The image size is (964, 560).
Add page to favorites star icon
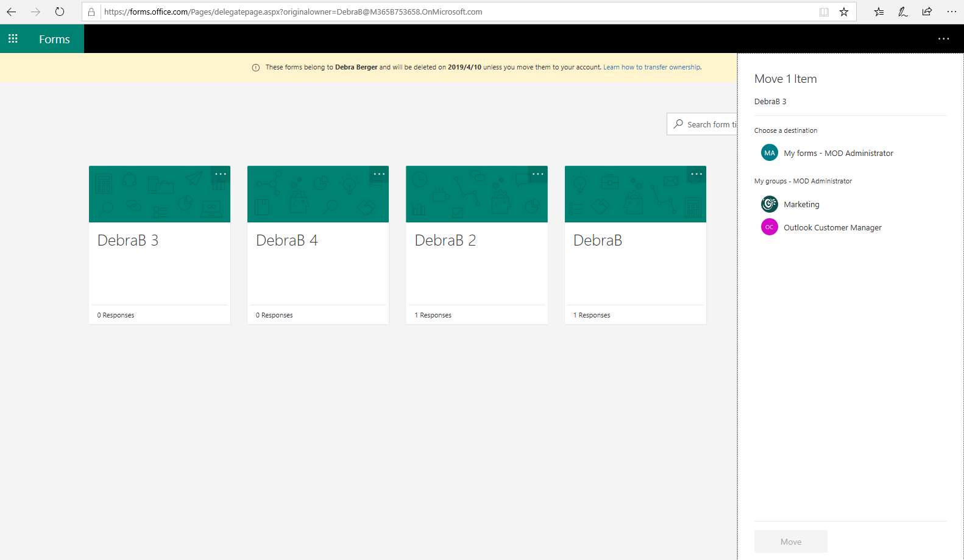(844, 12)
